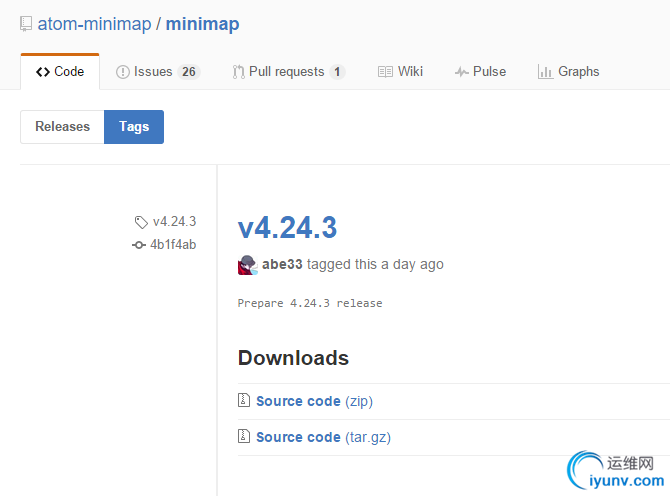Click the repository book icon
Image resolution: width=670 pixels, height=497 pixels.
click(26, 24)
